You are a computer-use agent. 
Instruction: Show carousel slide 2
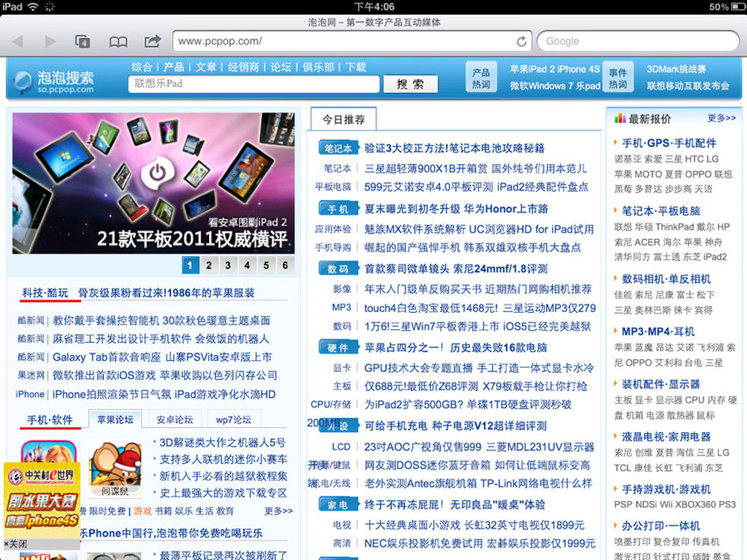pos(208,265)
